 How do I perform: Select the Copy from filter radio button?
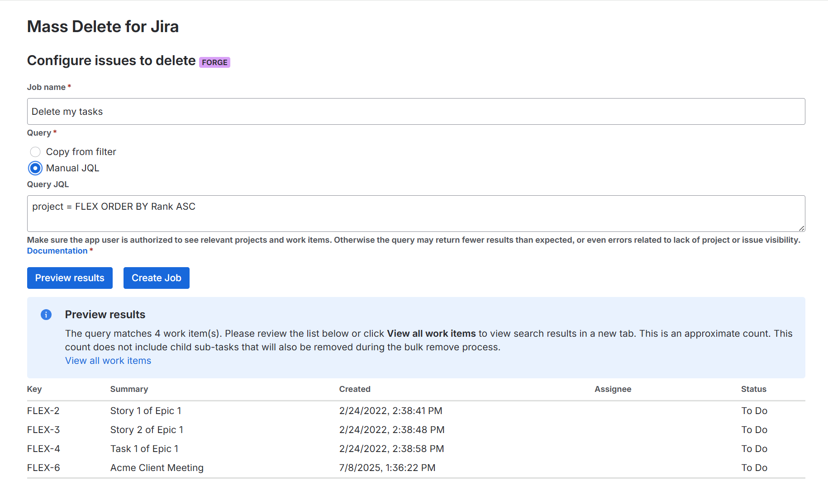(x=35, y=152)
